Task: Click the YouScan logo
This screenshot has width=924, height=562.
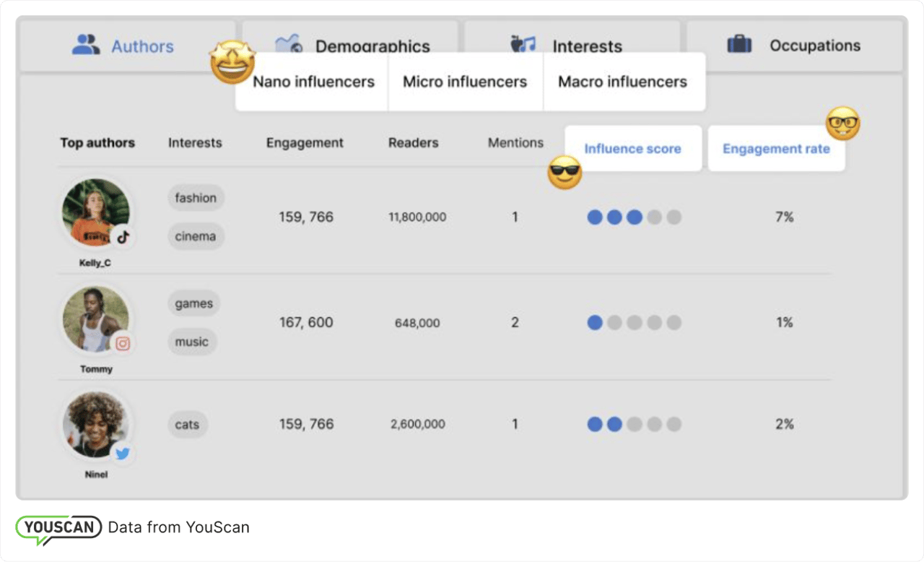Action: 59,527
